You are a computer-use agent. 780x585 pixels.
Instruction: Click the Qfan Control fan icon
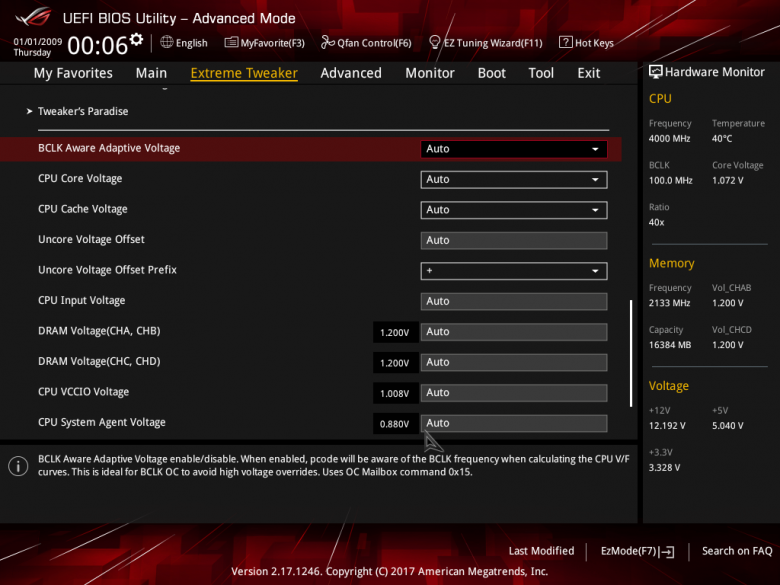327,42
